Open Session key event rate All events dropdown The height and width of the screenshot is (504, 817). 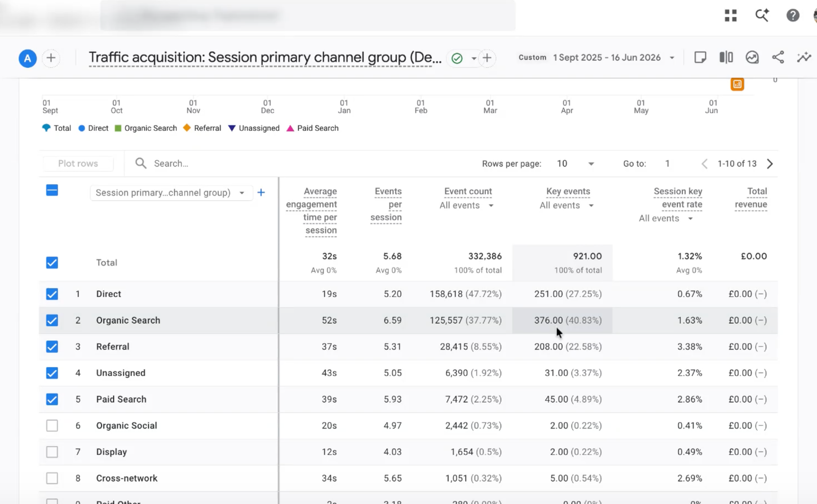[x=665, y=219]
